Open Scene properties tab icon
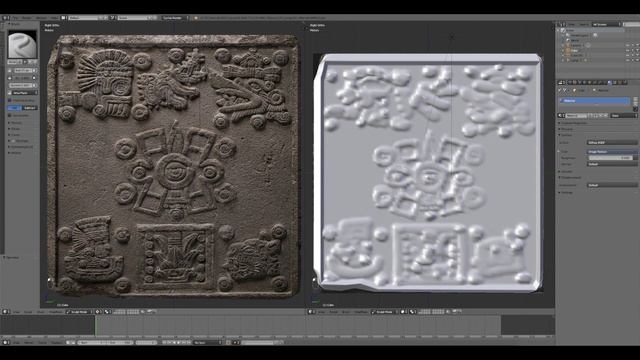Viewport: 640px width, 360px height. tap(580, 82)
